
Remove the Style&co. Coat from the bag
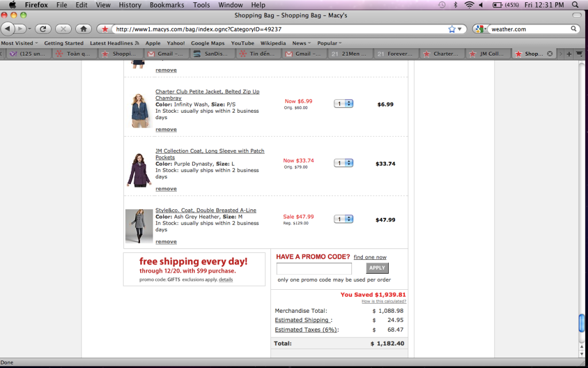click(x=166, y=242)
